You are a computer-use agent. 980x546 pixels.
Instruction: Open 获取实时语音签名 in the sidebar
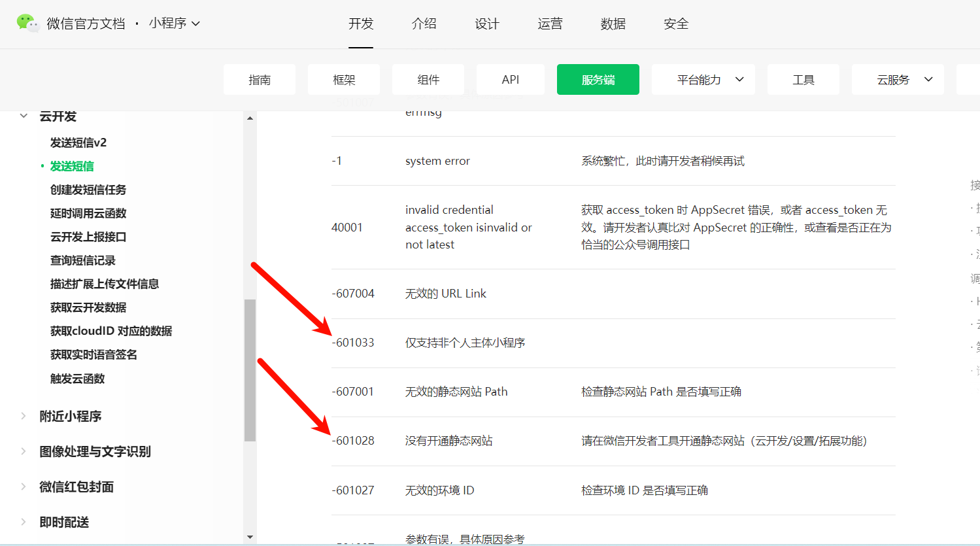pyautogui.click(x=93, y=354)
